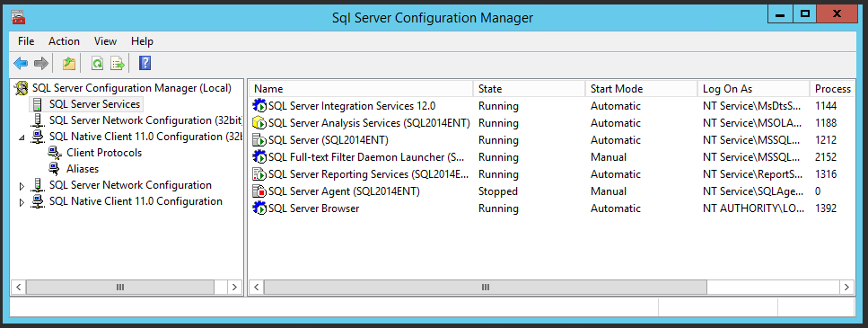This screenshot has height=328, width=868.
Task: Select SQL Server Network Configuration (32bit) label
Action: click(x=145, y=120)
